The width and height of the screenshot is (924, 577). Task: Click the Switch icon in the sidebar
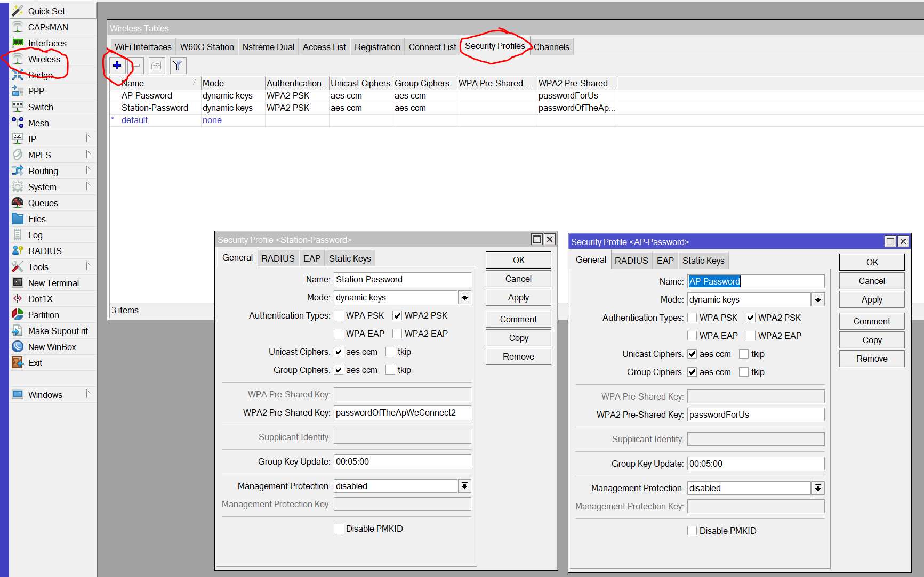pyautogui.click(x=18, y=107)
